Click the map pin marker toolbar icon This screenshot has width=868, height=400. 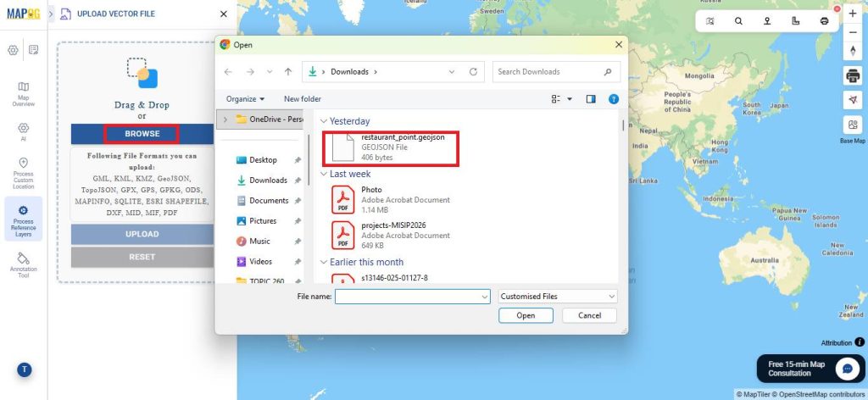(767, 21)
